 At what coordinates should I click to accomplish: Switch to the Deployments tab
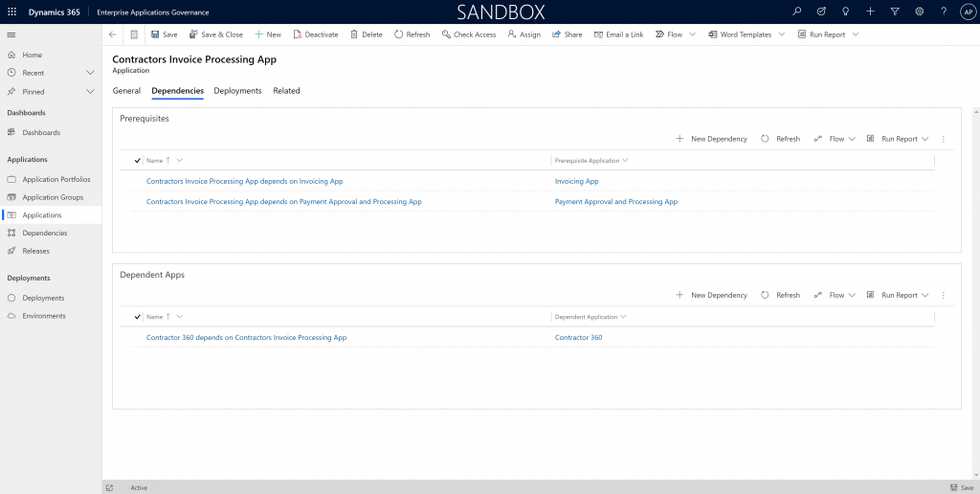pos(237,91)
